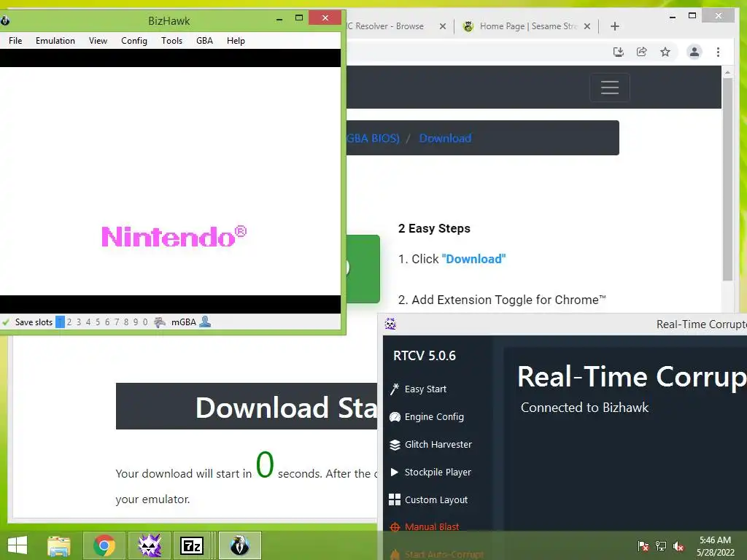Viewport: 747px width, 560px height.
Task: Click the mGBA core label in status bar
Action: (183, 322)
